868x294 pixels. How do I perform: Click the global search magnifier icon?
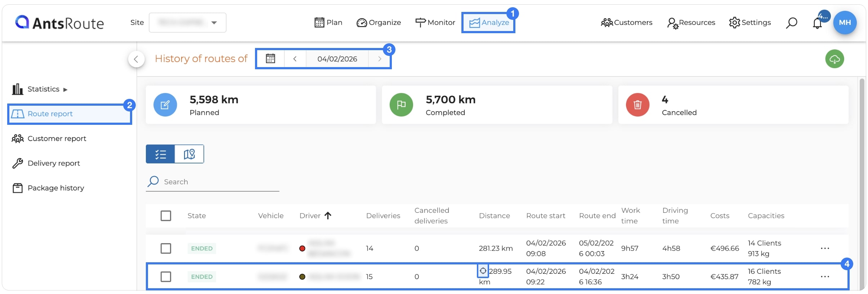(791, 23)
